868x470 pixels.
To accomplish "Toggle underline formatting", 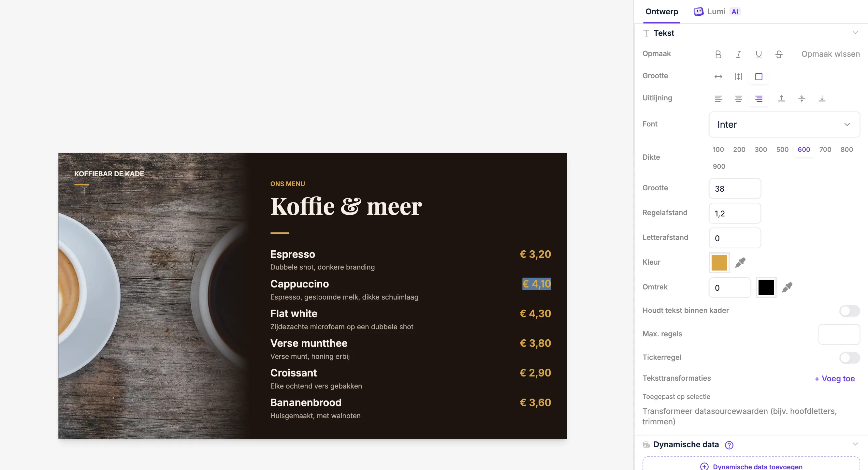I will (x=759, y=54).
